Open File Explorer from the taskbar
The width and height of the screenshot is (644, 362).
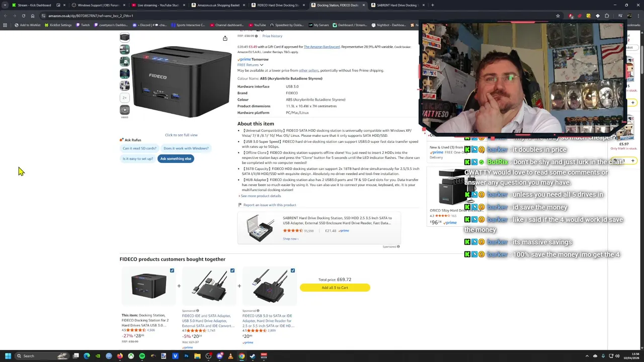197,356
